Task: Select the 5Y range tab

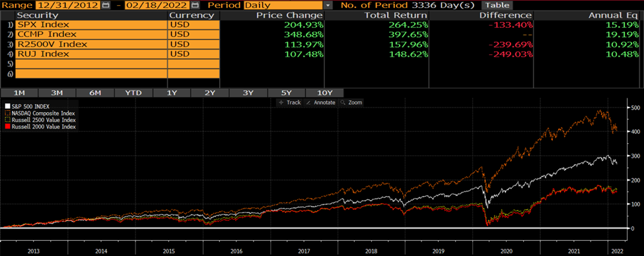Action: [286, 93]
